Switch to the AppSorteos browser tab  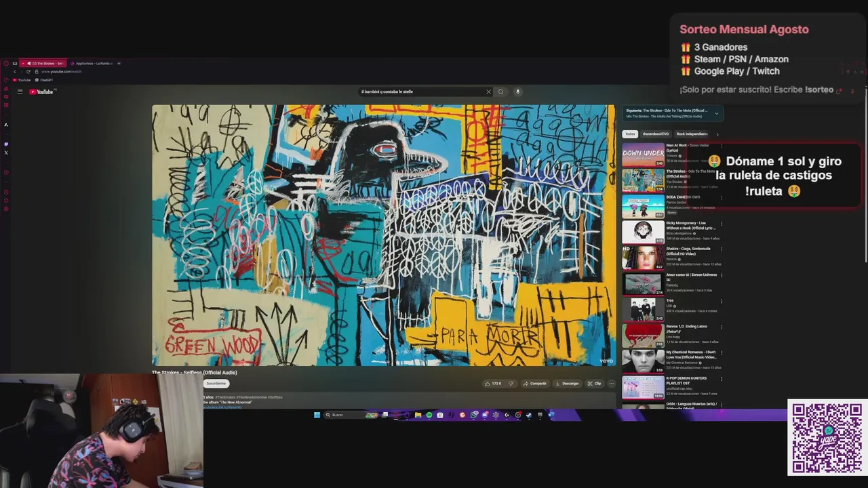coord(92,63)
